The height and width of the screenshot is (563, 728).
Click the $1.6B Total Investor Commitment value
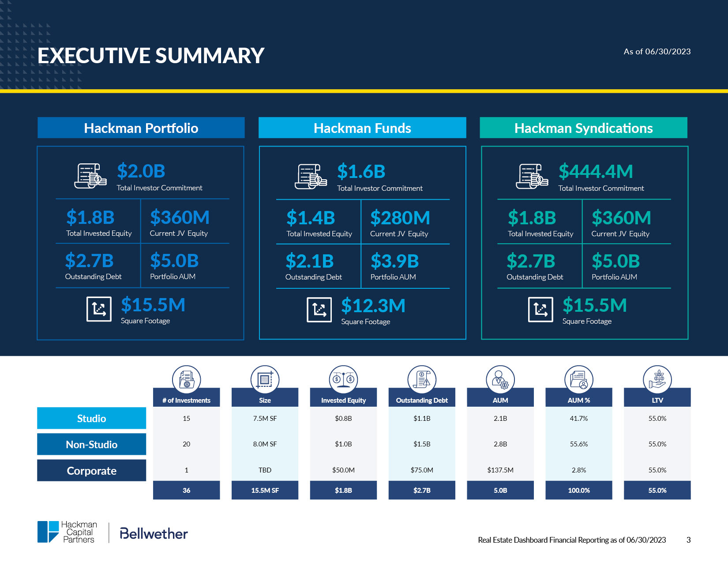point(361,171)
